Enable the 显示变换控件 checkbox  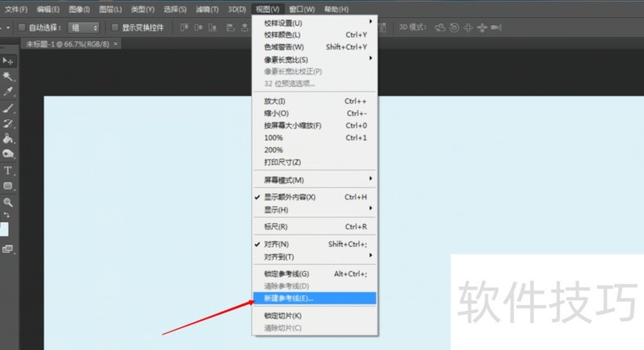pos(114,27)
